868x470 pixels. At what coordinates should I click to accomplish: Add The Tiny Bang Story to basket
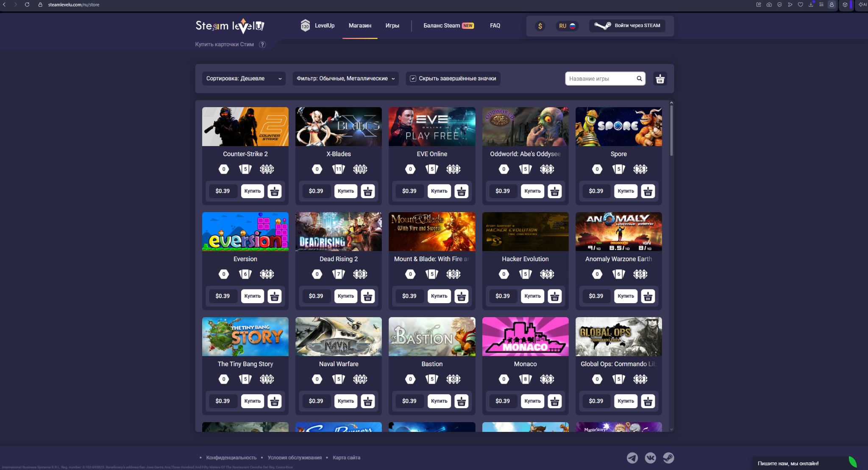[x=275, y=401]
